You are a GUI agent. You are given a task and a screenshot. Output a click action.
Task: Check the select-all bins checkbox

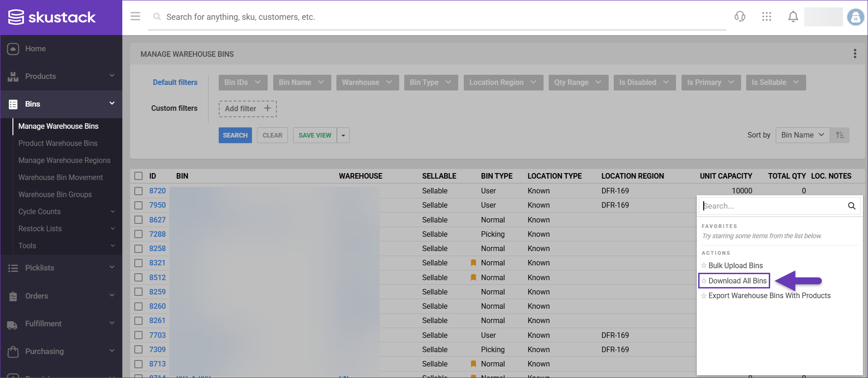pos(138,176)
